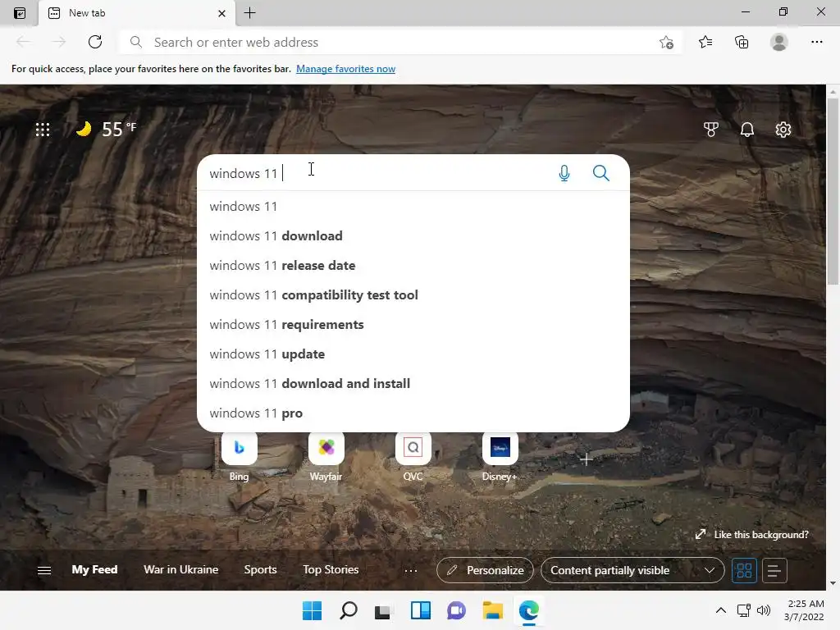The width and height of the screenshot is (840, 630).
Task: Open the profile avatar icon
Action: coord(779,42)
